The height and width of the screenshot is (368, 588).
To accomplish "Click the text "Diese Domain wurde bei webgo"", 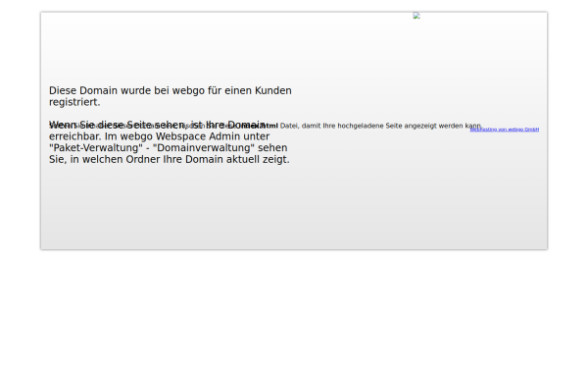I will 126,90.
